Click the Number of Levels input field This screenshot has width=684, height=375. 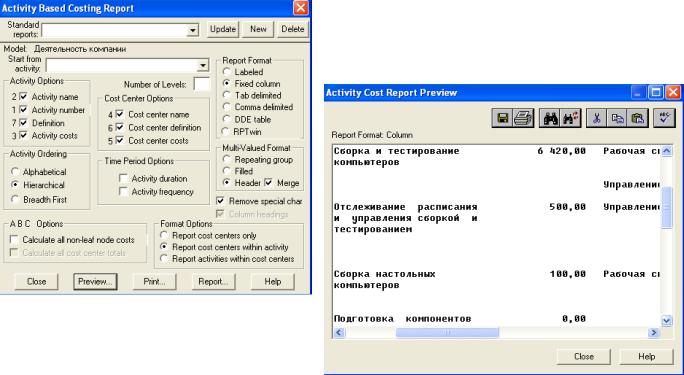pyautogui.click(x=201, y=84)
